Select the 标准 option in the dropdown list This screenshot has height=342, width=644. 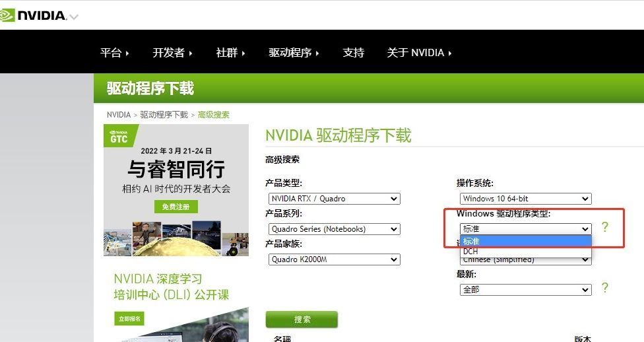(525, 241)
